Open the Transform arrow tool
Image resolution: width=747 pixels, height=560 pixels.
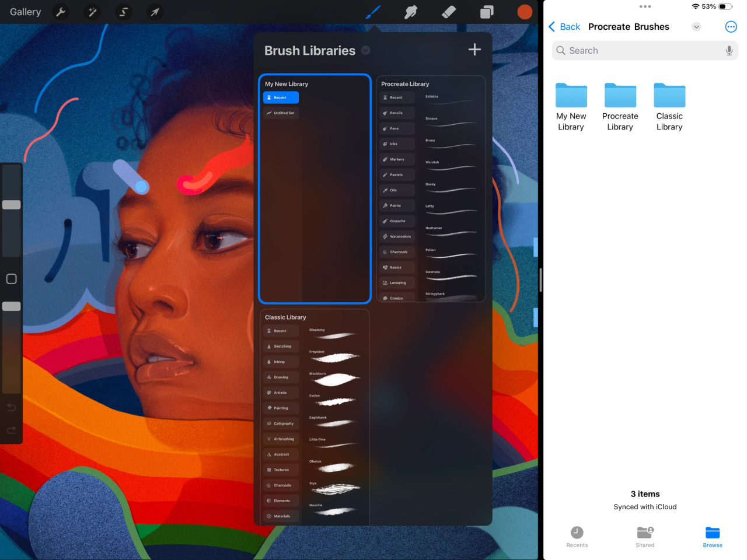coord(153,12)
